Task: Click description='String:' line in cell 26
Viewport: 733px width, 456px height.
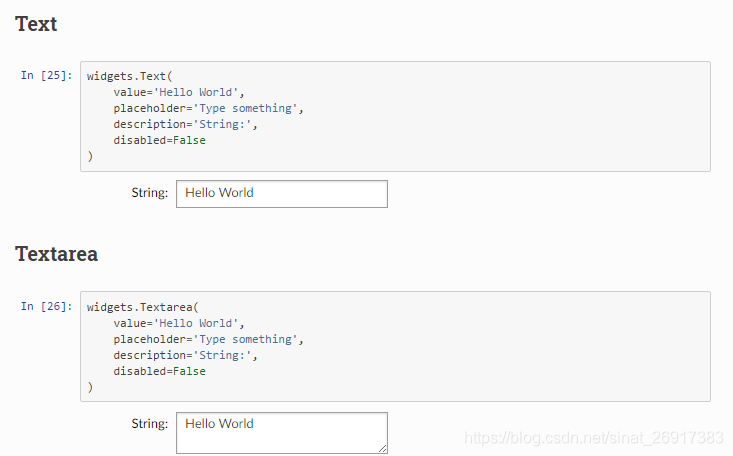Action: (185, 355)
